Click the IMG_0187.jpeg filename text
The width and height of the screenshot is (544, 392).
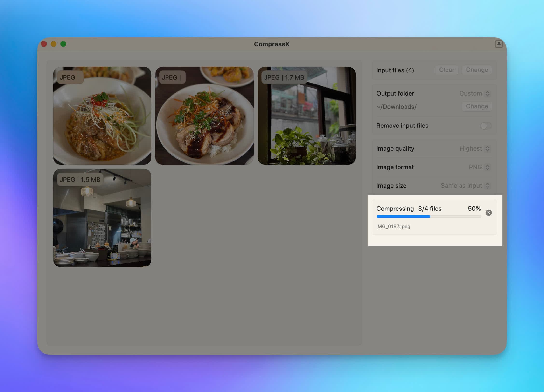(393, 226)
